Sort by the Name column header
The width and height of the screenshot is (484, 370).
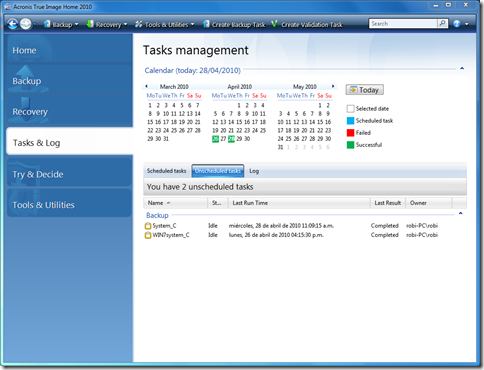pyautogui.click(x=175, y=203)
